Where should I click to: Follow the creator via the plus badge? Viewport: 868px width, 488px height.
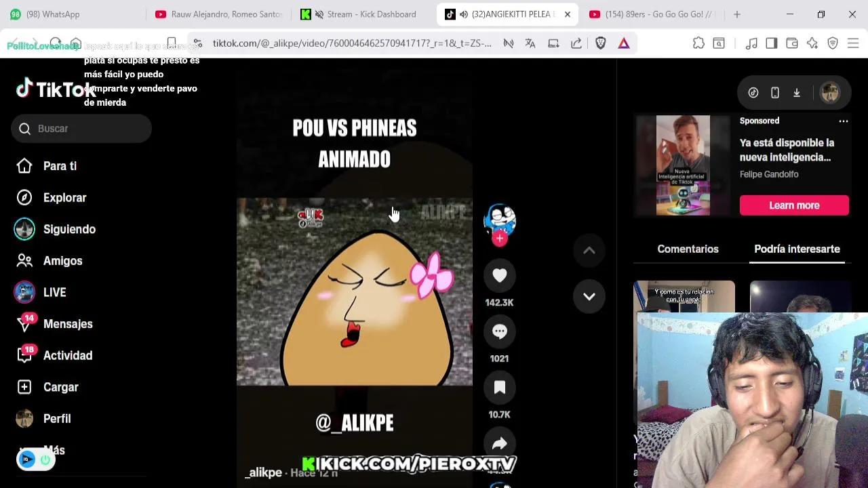[x=500, y=239]
